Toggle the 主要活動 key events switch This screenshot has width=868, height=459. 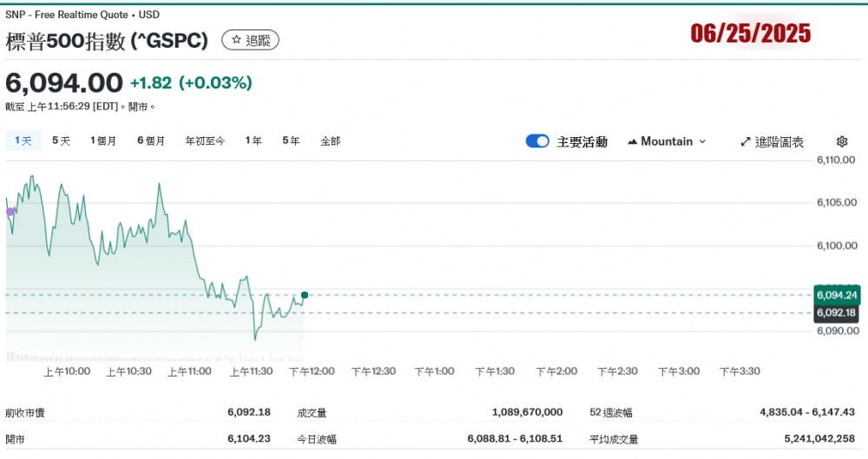click(x=537, y=141)
